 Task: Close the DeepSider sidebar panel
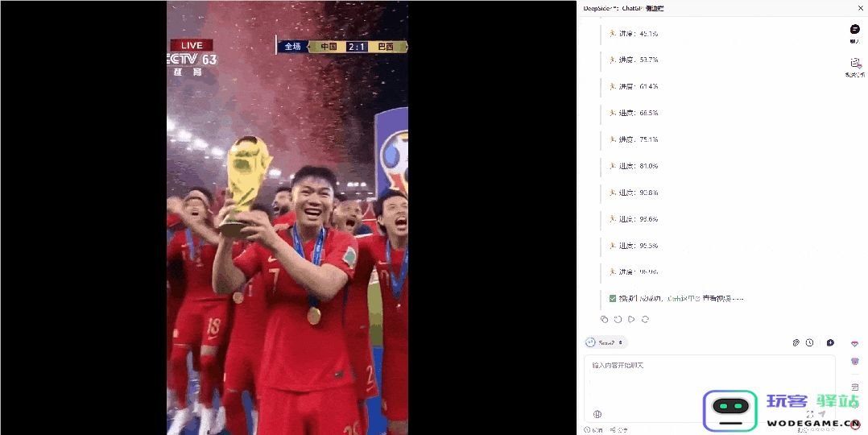click(860, 8)
